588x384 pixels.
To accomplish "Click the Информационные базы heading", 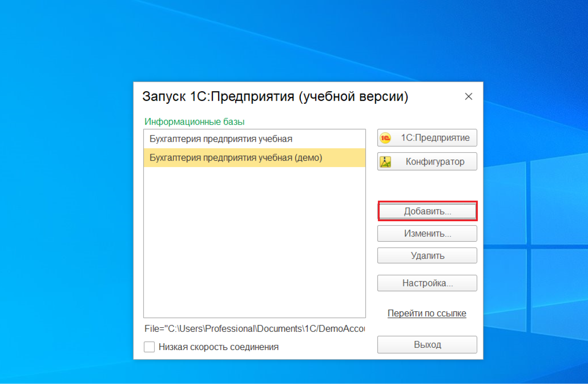I will [x=194, y=122].
